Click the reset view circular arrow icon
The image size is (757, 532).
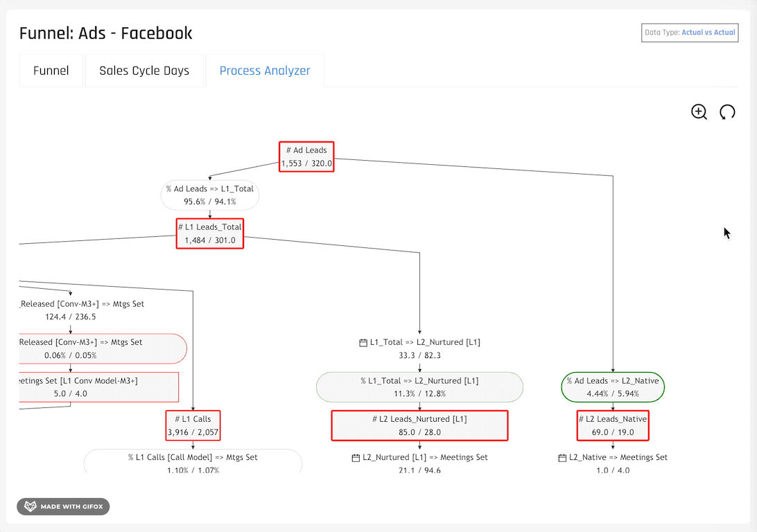click(727, 112)
